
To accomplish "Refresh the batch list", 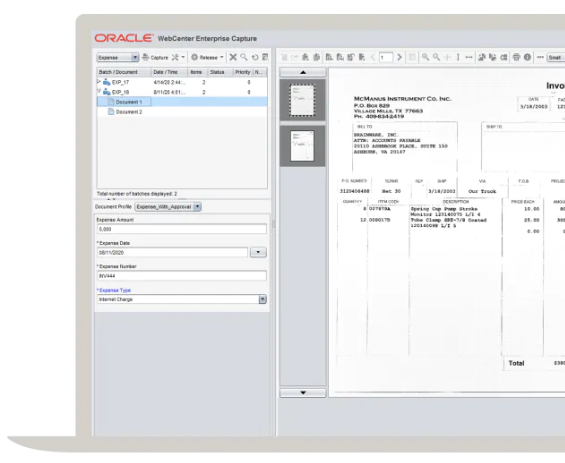I will click(255, 57).
